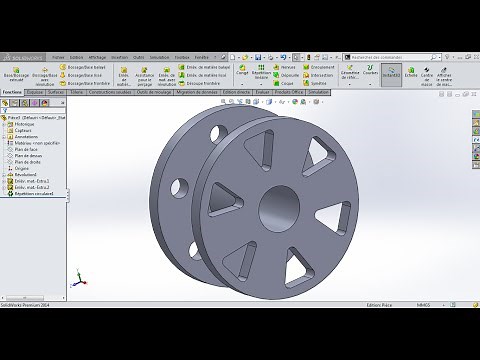This screenshot has height=360, width=480.
Task: Select the Intersection tool
Action: coord(318,75)
